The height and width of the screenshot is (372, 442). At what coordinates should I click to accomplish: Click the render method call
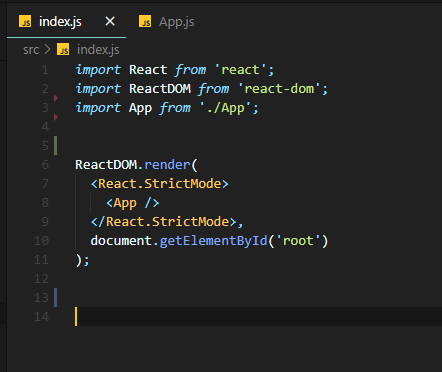pos(167,165)
